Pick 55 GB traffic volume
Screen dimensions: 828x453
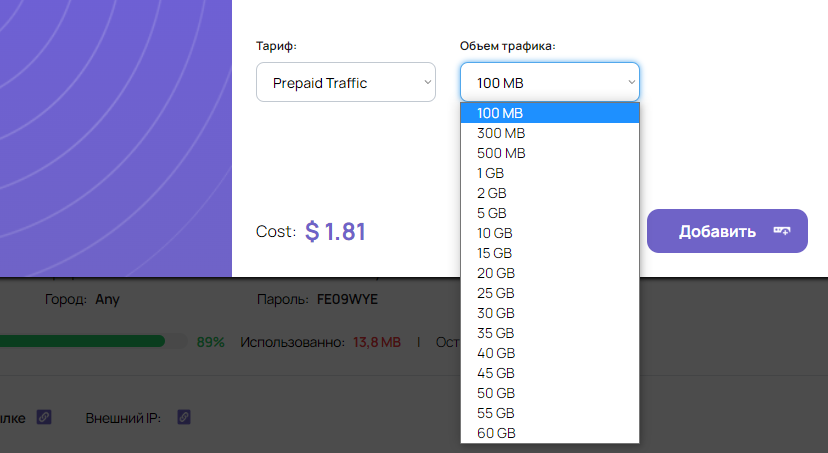(550, 413)
